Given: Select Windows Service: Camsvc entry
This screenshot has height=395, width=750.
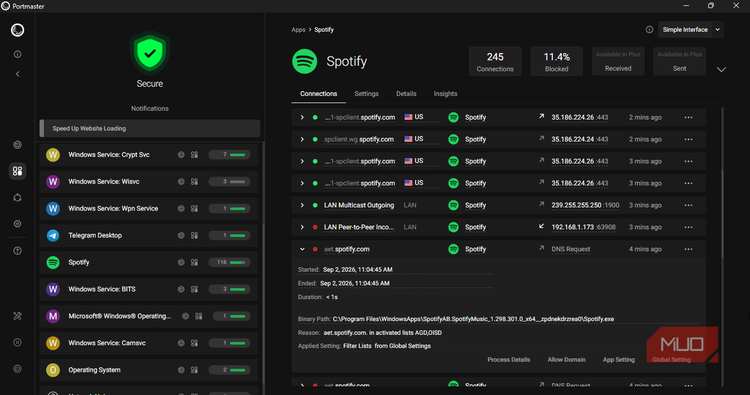Looking at the screenshot, I should tap(149, 343).
